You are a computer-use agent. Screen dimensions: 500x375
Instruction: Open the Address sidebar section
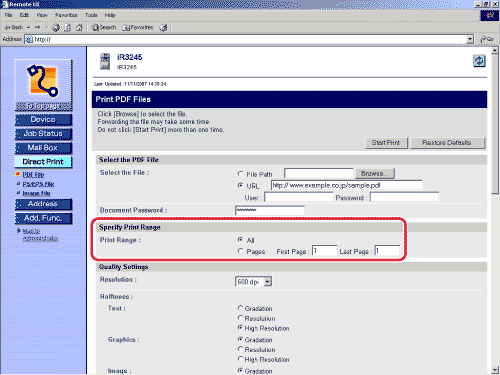tap(43, 204)
